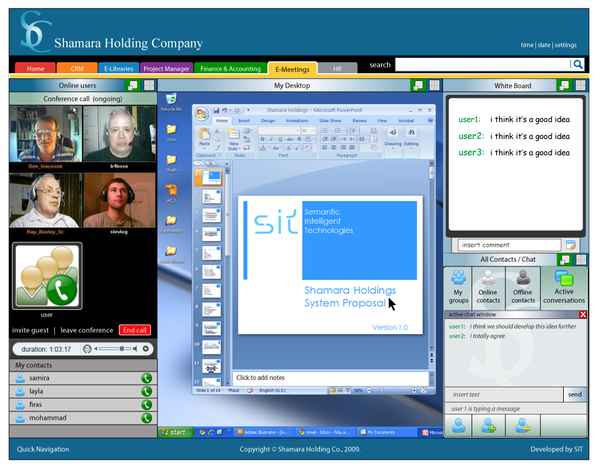Adjust the call volume slider

(x=114, y=349)
